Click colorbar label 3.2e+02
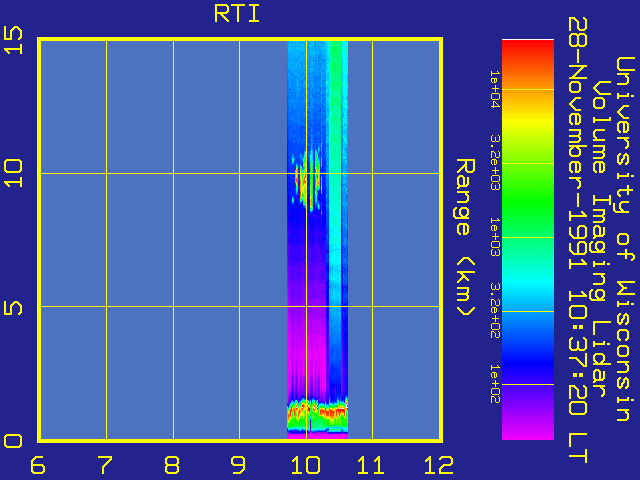This screenshot has height=480, width=640. 495,311
